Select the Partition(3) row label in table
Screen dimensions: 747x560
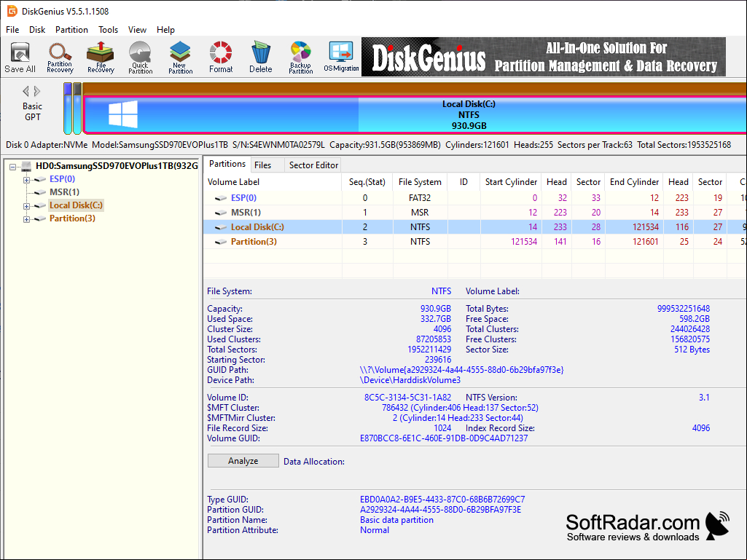254,242
